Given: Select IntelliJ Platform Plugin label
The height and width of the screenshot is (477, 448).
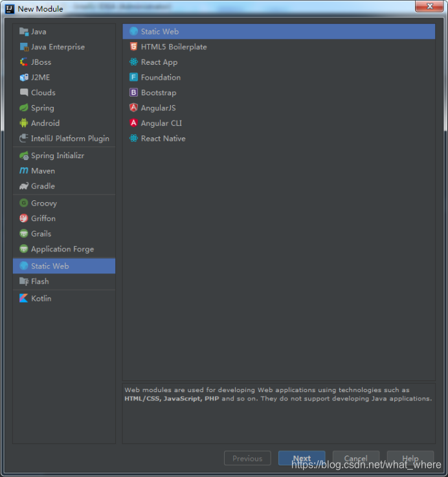Looking at the screenshot, I should point(70,139).
